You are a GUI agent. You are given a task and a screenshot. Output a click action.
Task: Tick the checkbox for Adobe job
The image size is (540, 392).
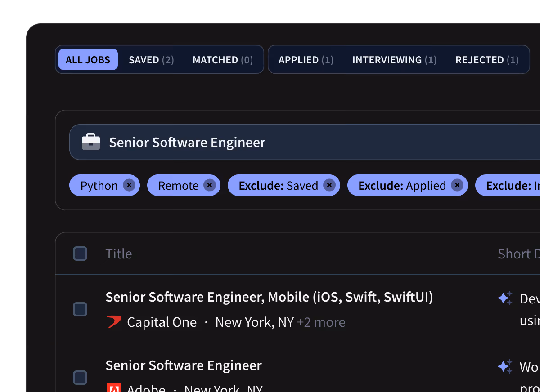point(80,378)
